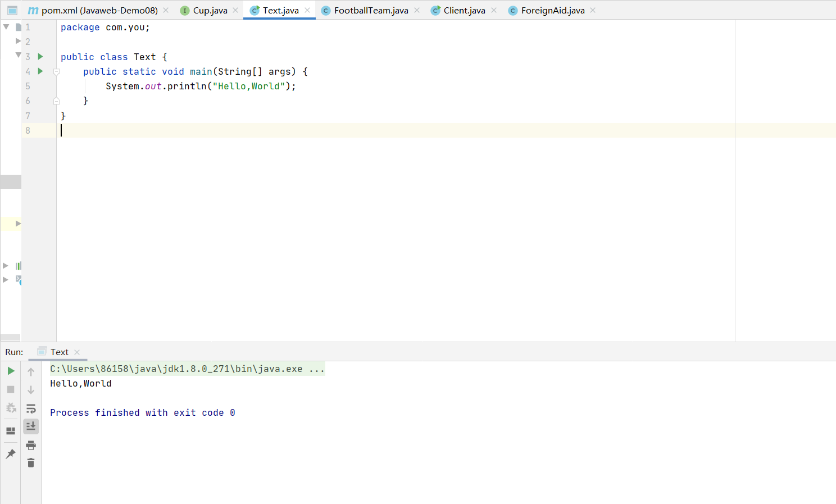Click the Down stack trace arrow
This screenshot has height=504, width=836.
(x=31, y=390)
